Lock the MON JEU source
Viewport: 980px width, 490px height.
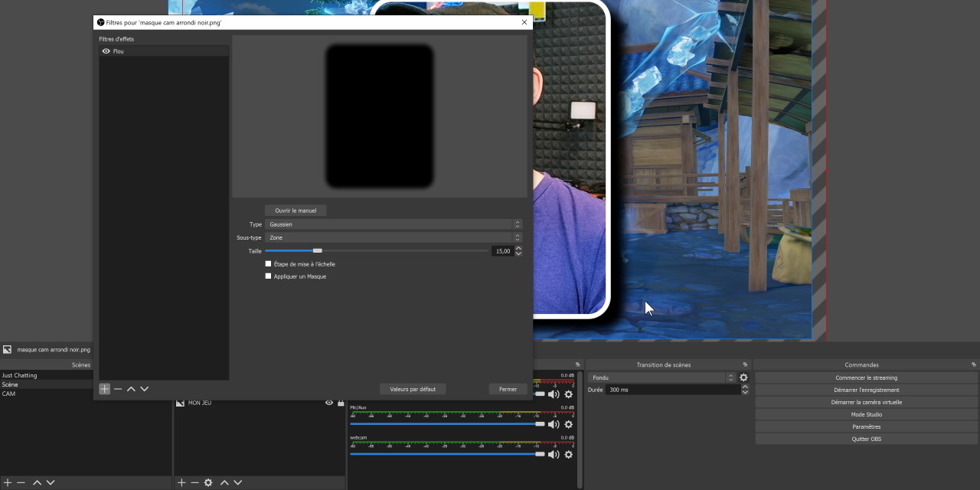click(x=341, y=403)
